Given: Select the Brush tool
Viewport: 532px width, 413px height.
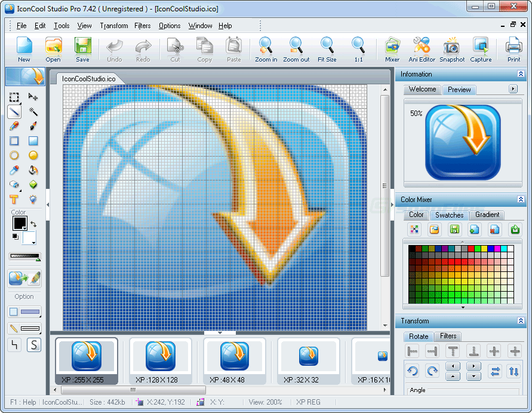Looking at the screenshot, I should pyautogui.click(x=33, y=126).
